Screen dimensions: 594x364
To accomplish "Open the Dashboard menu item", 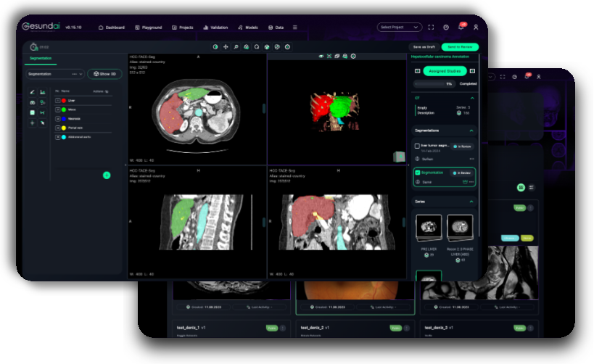I will click(112, 28).
